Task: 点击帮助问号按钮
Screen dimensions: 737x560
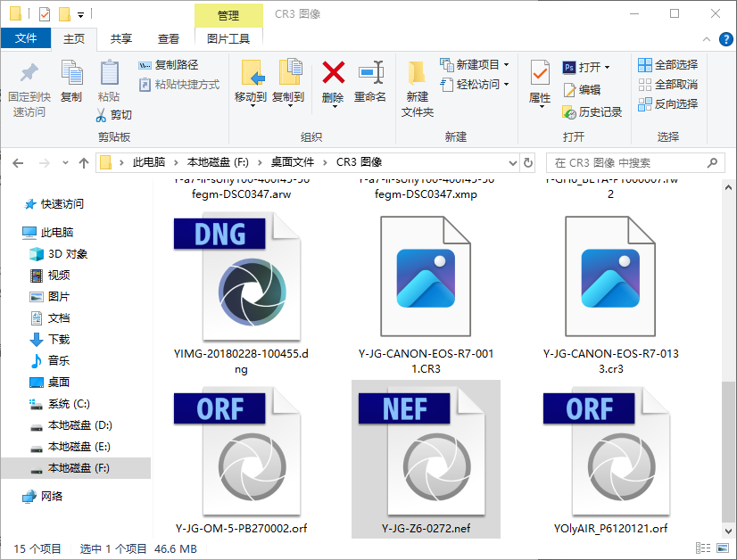Action: (x=725, y=38)
